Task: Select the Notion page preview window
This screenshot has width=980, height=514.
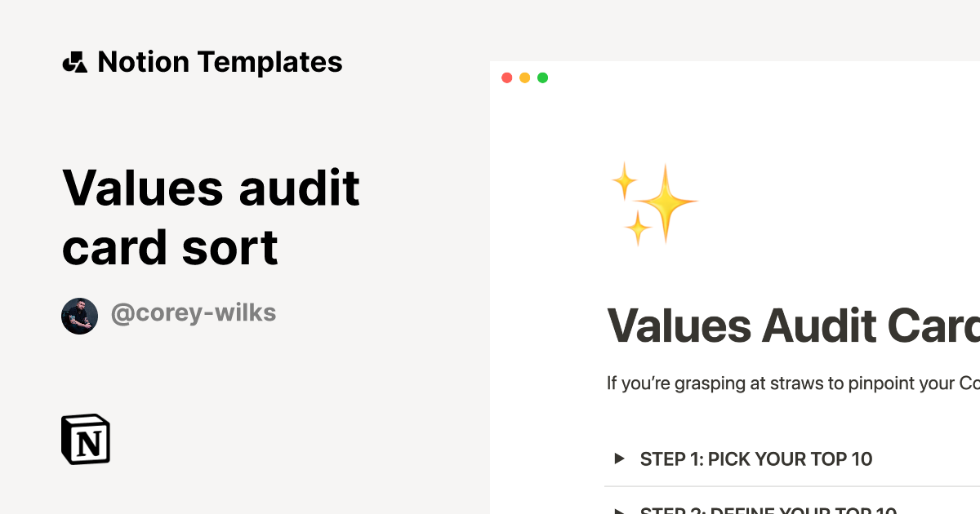Action: pos(734,286)
